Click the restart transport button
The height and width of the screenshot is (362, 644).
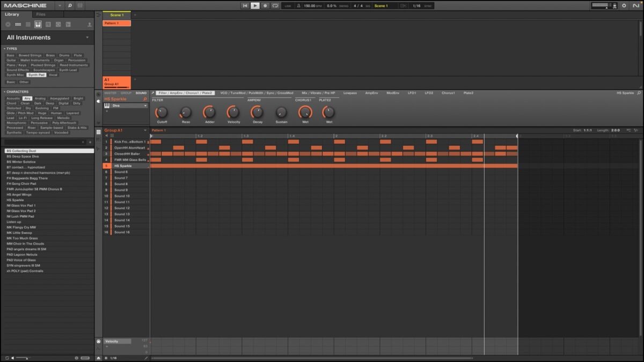coord(245,5)
